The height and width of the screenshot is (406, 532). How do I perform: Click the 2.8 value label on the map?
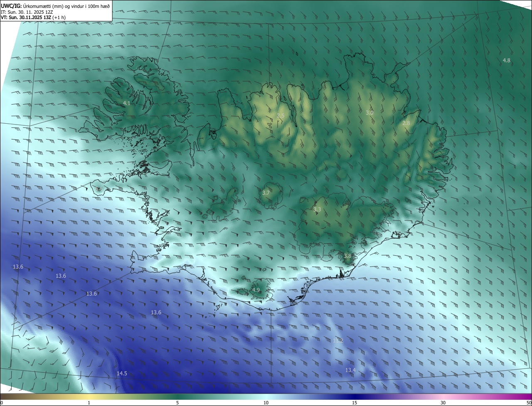tap(406, 123)
